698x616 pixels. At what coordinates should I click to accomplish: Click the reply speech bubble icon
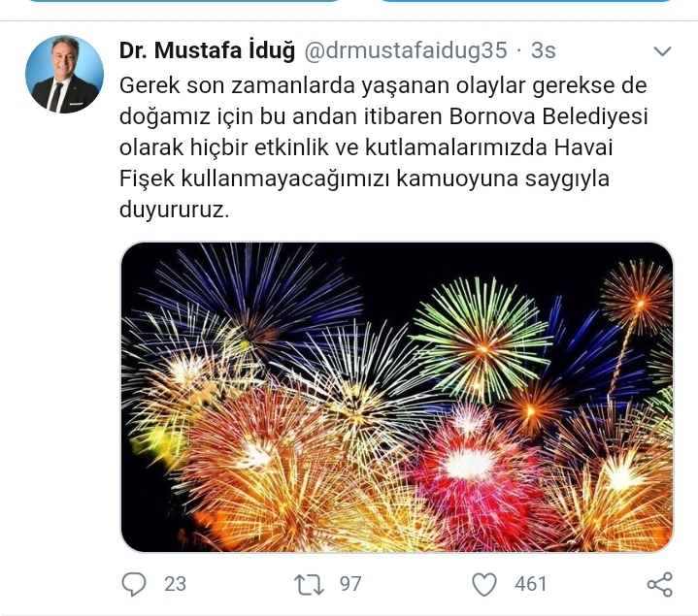pos(134,584)
